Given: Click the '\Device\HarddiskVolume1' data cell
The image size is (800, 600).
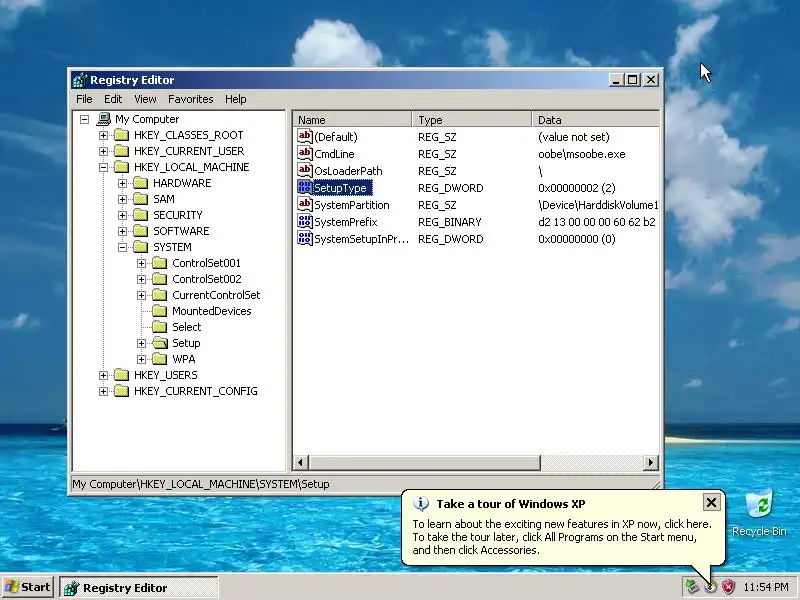Looking at the screenshot, I should (598, 205).
